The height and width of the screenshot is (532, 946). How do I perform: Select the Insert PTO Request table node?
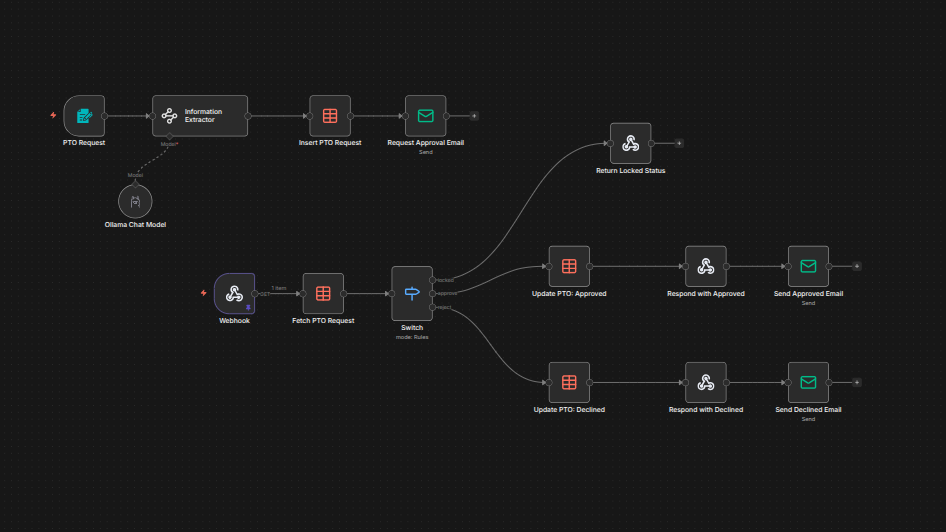pos(330,116)
